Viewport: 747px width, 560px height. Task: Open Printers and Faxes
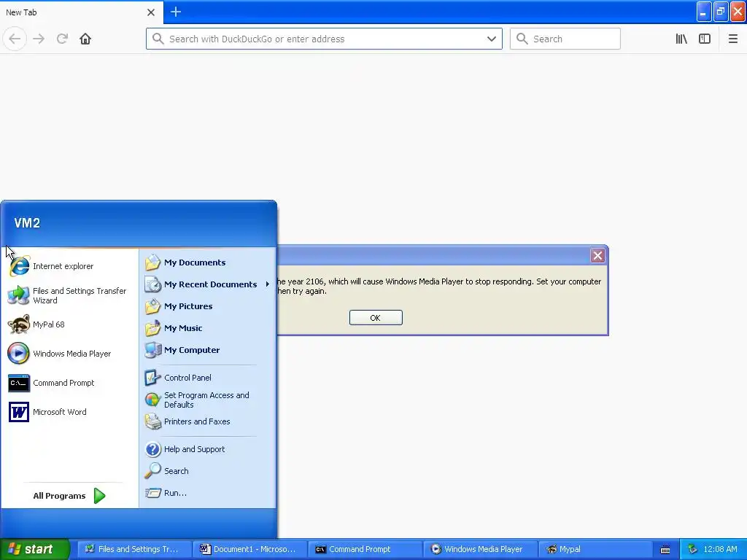197,421
